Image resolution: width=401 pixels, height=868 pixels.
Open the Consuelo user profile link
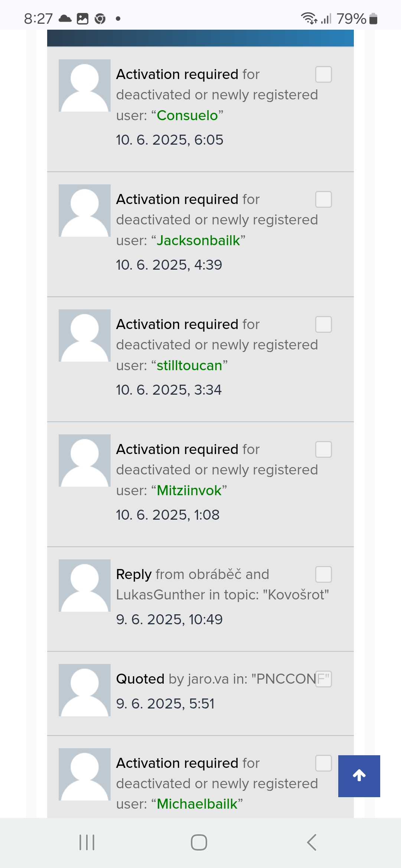pyautogui.click(x=187, y=116)
